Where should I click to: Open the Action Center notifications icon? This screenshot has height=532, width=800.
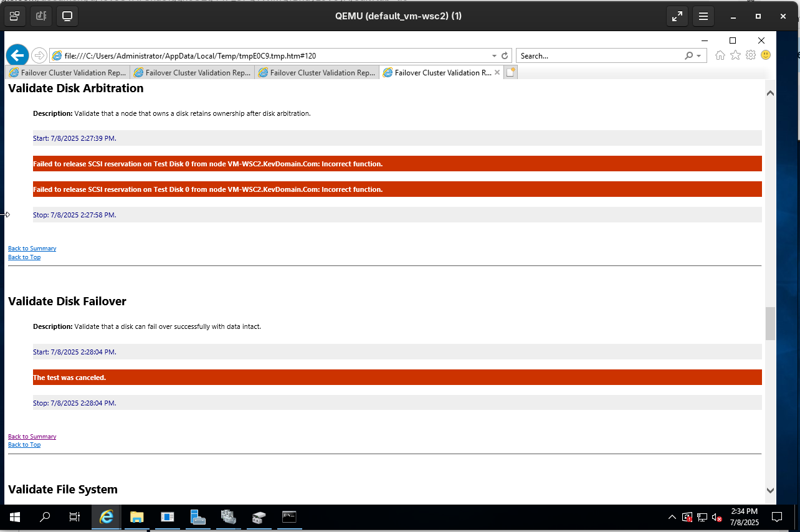point(777,517)
